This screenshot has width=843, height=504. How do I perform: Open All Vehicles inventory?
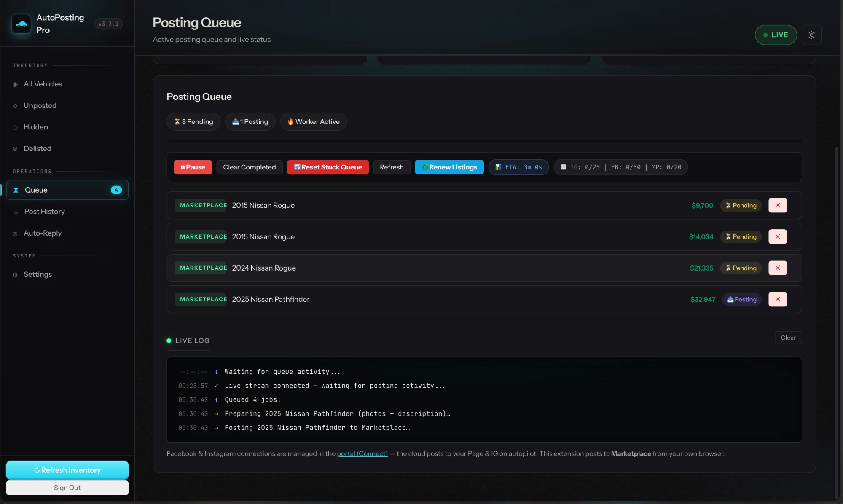coord(43,84)
